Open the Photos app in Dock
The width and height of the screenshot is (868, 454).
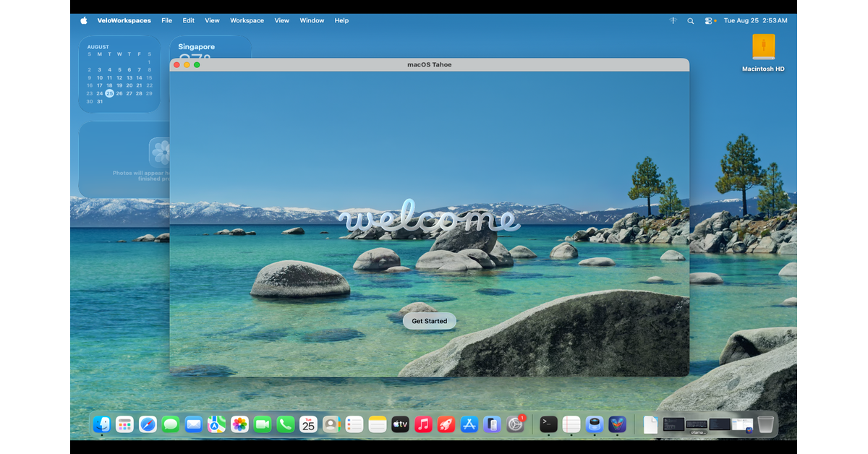click(239, 424)
